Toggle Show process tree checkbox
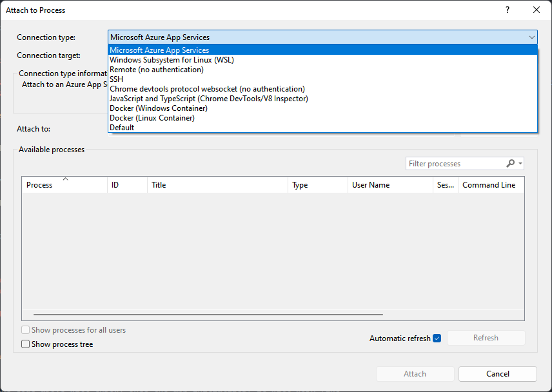This screenshot has width=552, height=392. pyautogui.click(x=25, y=344)
